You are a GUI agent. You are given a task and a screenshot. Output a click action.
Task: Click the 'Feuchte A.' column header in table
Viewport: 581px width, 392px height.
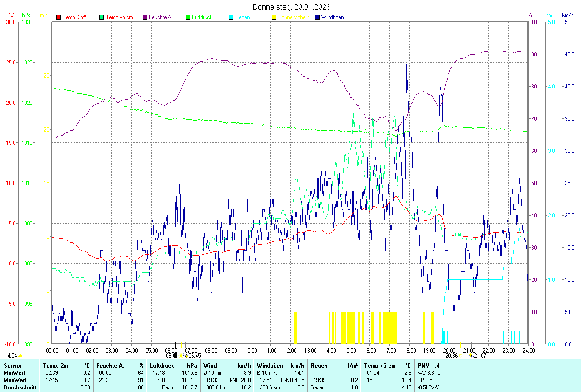pos(110,365)
